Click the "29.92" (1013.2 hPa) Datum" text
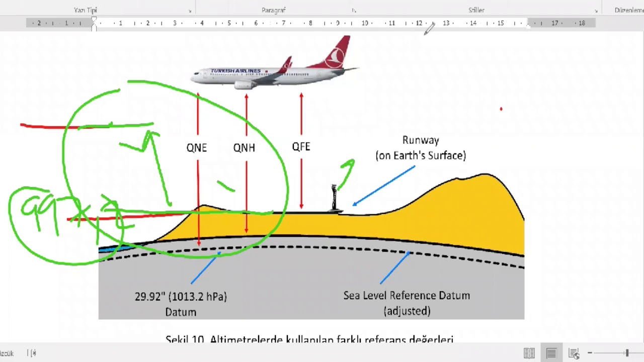This screenshot has width=644, height=362. (181, 304)
